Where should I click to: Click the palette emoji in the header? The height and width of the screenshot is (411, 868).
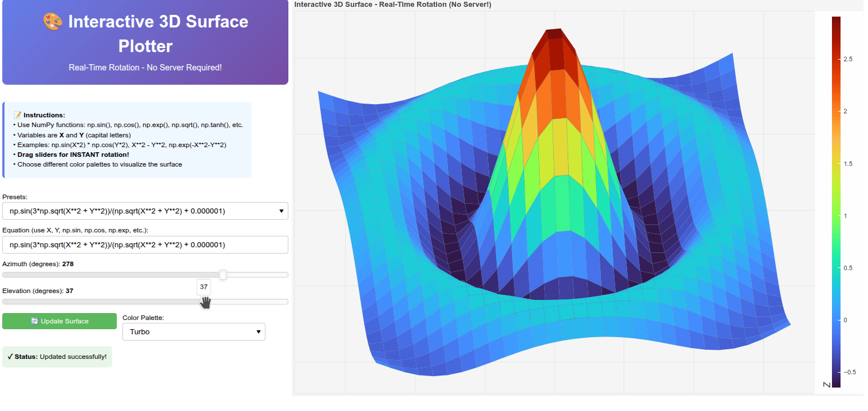(52, 22)
